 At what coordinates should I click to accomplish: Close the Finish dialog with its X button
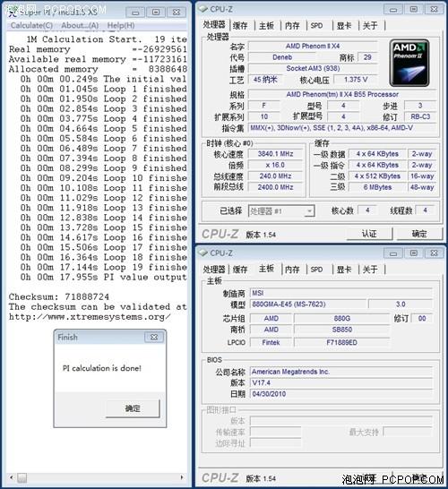pyautogui.click(x=154, y=337)
